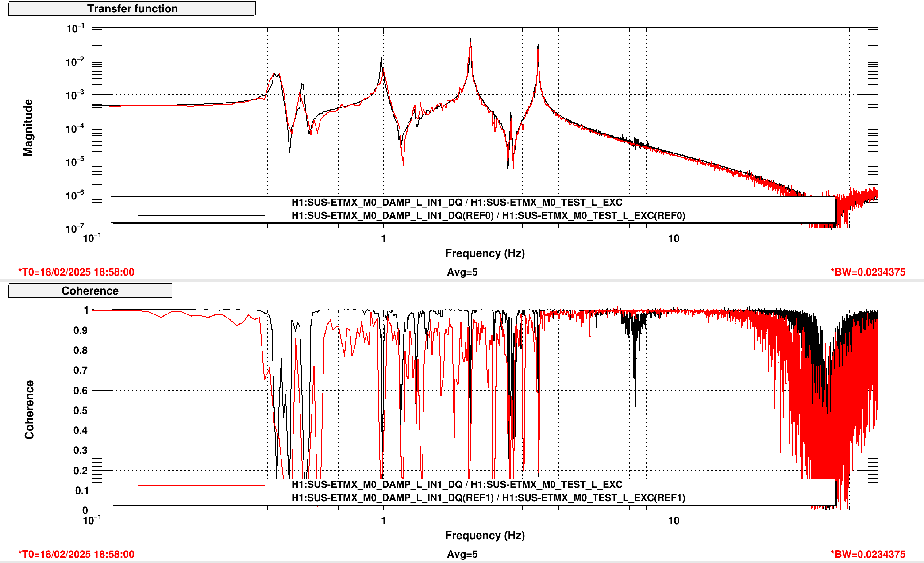This screenshot has height=563, width=924.
Task: Click the Transfer function title box
Action: pos(132,9)
